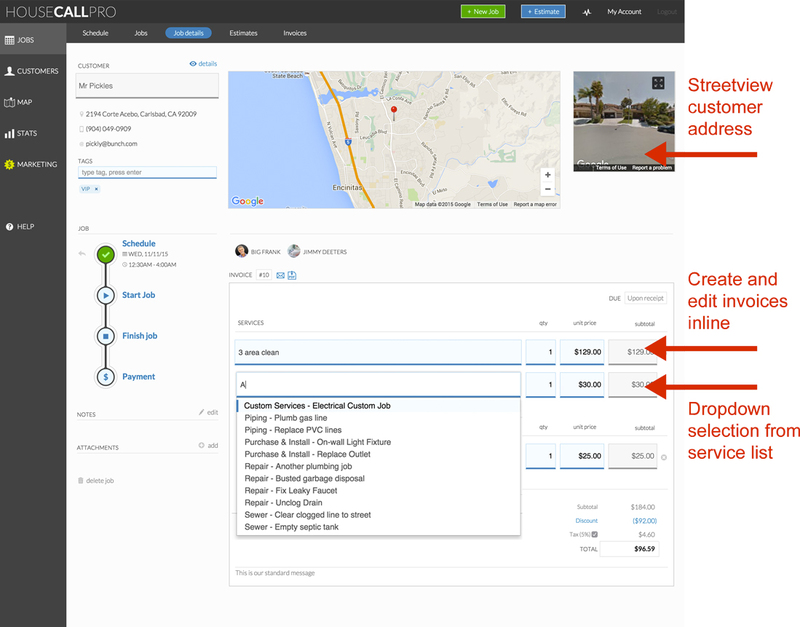Open Marketing in the sidebar

pyautogui.click(x=31, y=164)
